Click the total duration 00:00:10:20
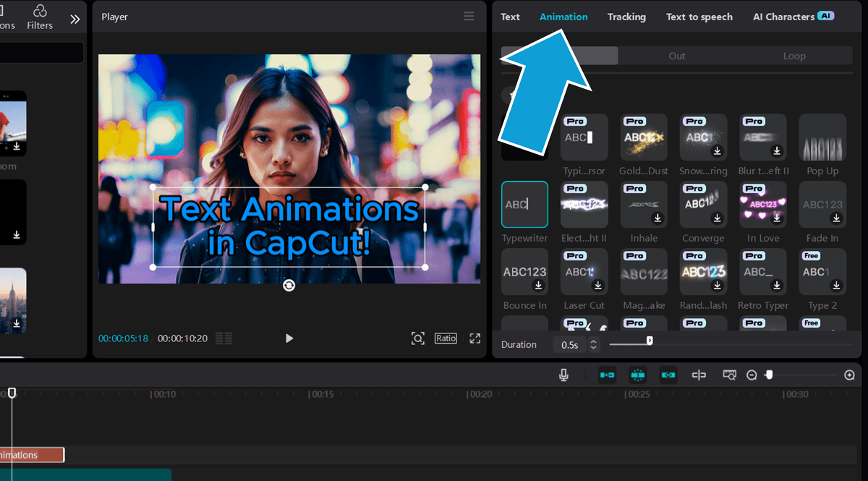Image resolution: width=868 pixels, height=481 pixels. (183, 339)
